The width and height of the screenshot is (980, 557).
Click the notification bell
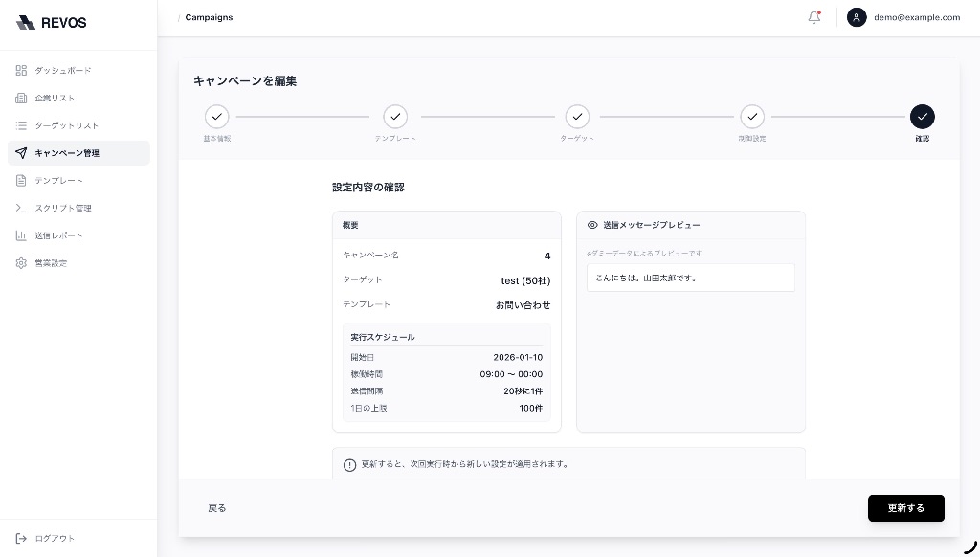813,17
